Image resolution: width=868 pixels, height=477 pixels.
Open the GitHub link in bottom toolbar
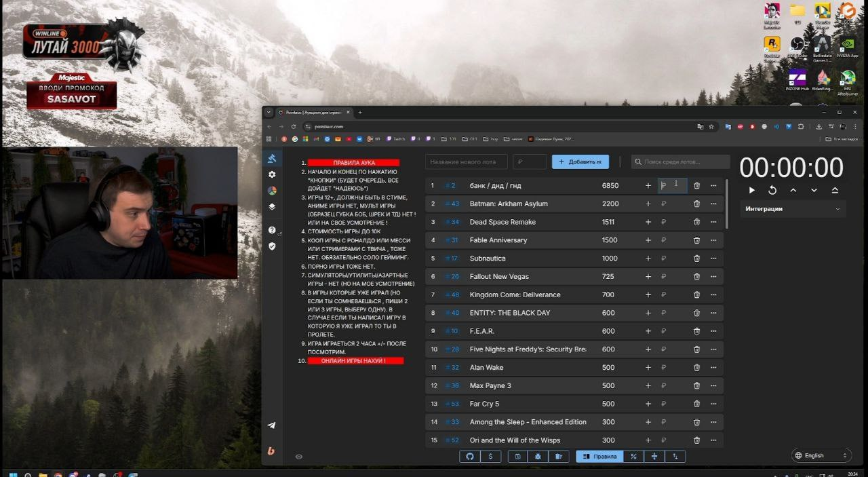(469, 457)
